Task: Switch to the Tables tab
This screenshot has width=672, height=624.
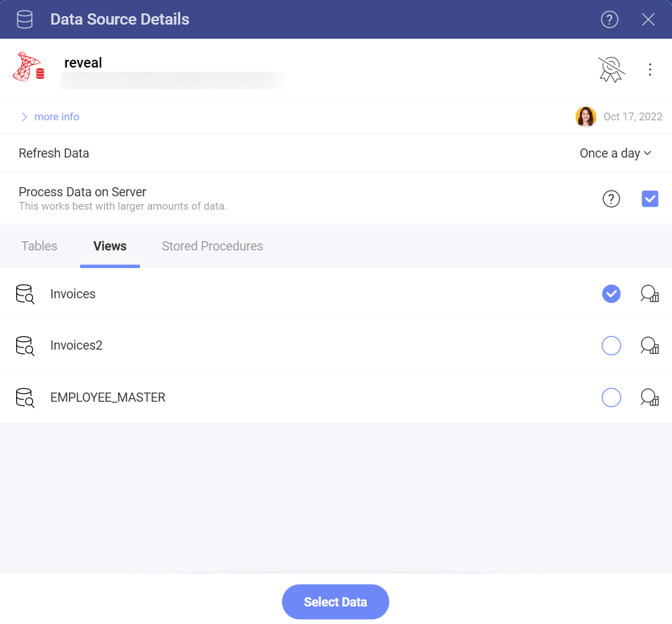Action: (x=39, y=246)
